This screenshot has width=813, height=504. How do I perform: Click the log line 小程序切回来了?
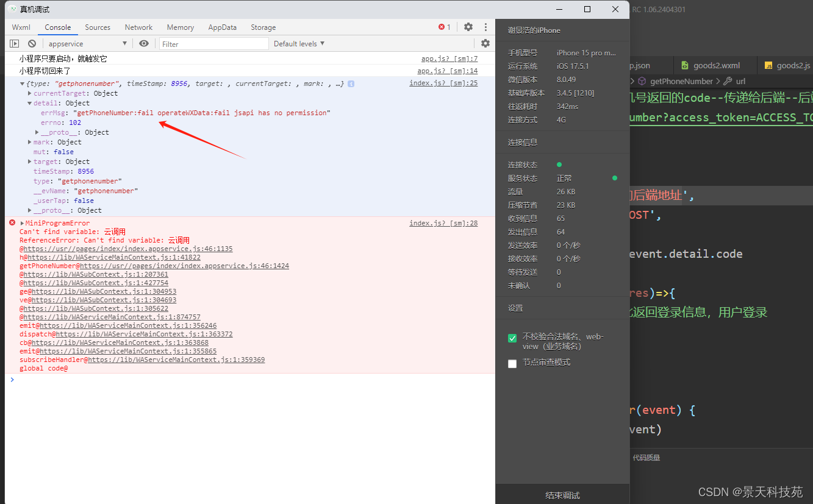(45, 71)
